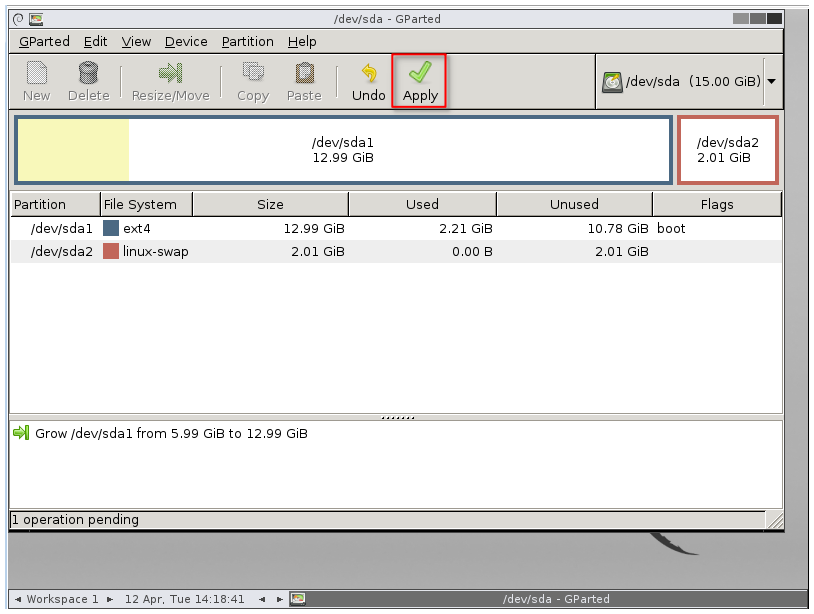Click the right arrow before the task icon
814x614 pixels.
click(x=279, y=599)
